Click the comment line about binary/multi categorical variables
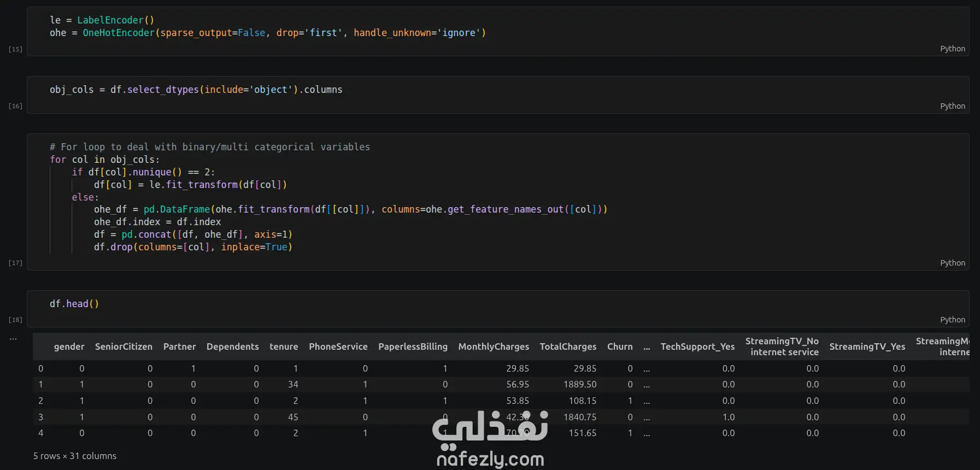The image size is (980, 470). click(210, 147)
